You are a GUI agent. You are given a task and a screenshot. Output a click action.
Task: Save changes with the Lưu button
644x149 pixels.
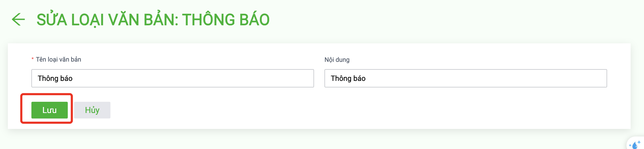tap(49, 110)
